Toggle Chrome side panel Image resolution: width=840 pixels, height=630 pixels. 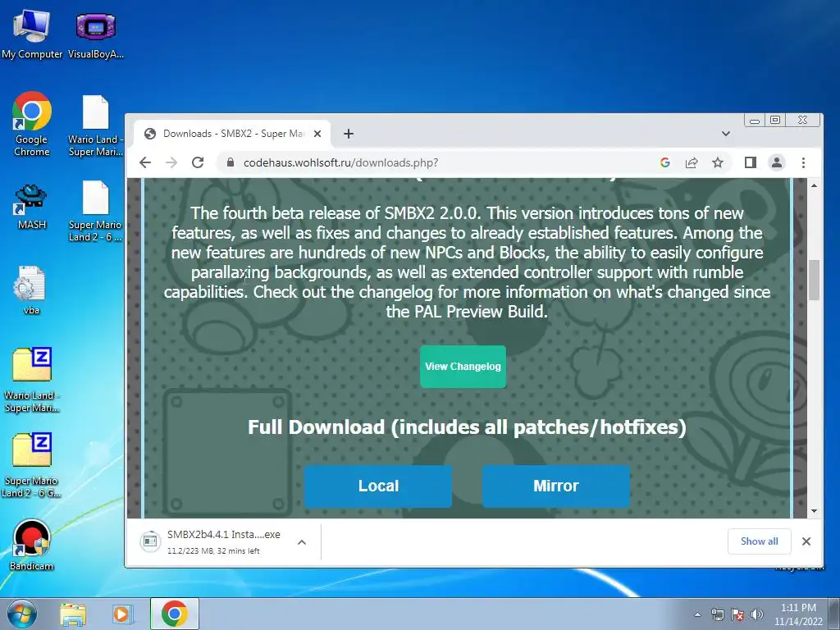pyautogui.click(x=751, y=162)
